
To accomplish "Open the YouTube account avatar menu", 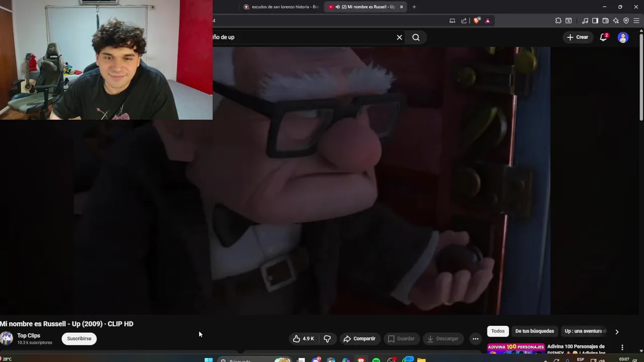I will tap(623, 37).
